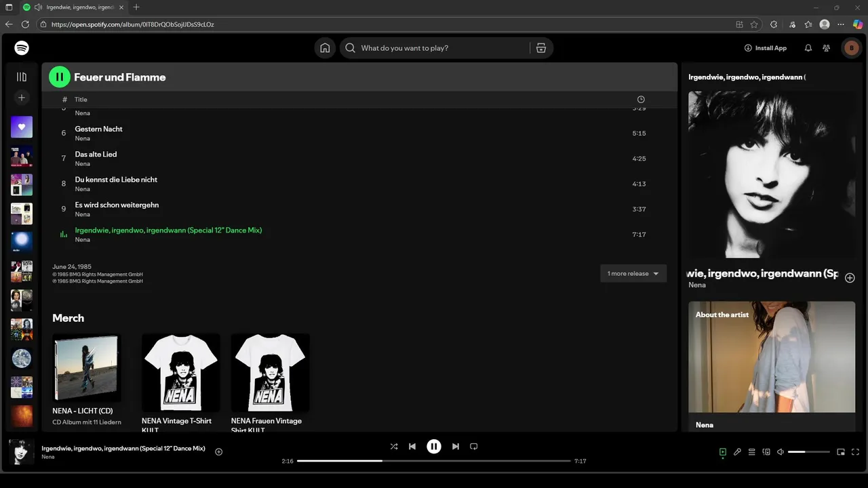This screenshot has width=868, height=488.
Task: Mute the tab using the tab speaker icon
Action: 38,7
